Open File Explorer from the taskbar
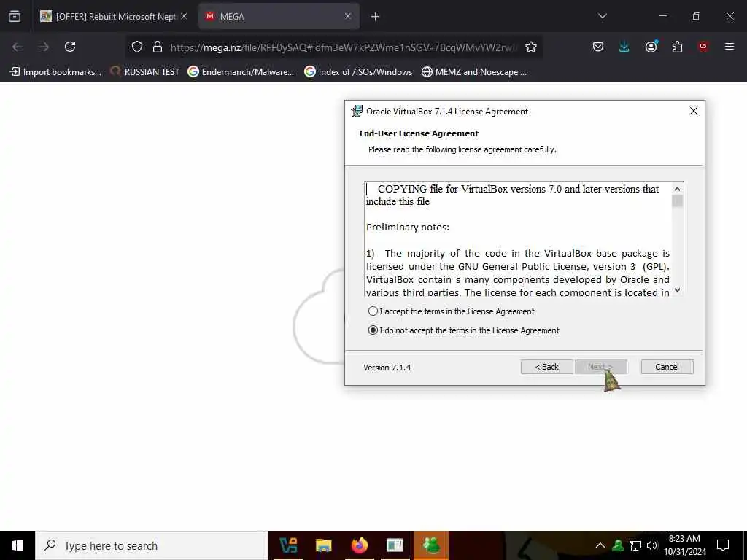 click(323, 545)
